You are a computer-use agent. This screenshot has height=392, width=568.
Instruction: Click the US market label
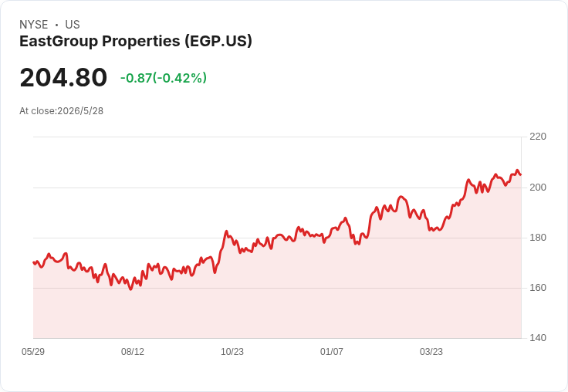73,25
